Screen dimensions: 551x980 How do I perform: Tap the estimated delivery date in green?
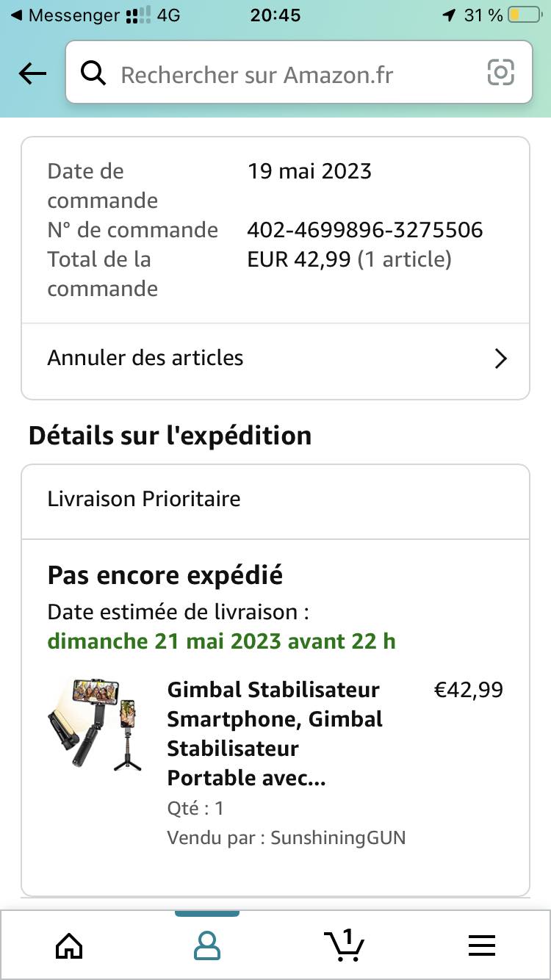click(222, 641)
